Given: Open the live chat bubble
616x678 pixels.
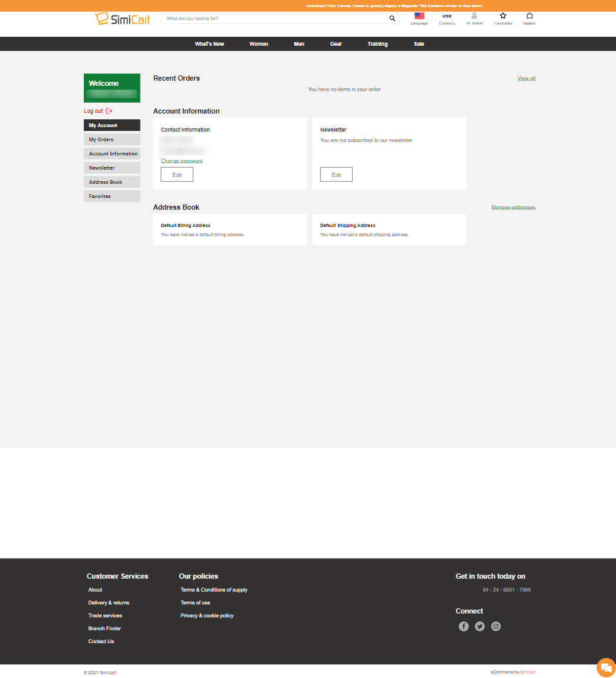Looking at the screenshot, I should 606,668.
